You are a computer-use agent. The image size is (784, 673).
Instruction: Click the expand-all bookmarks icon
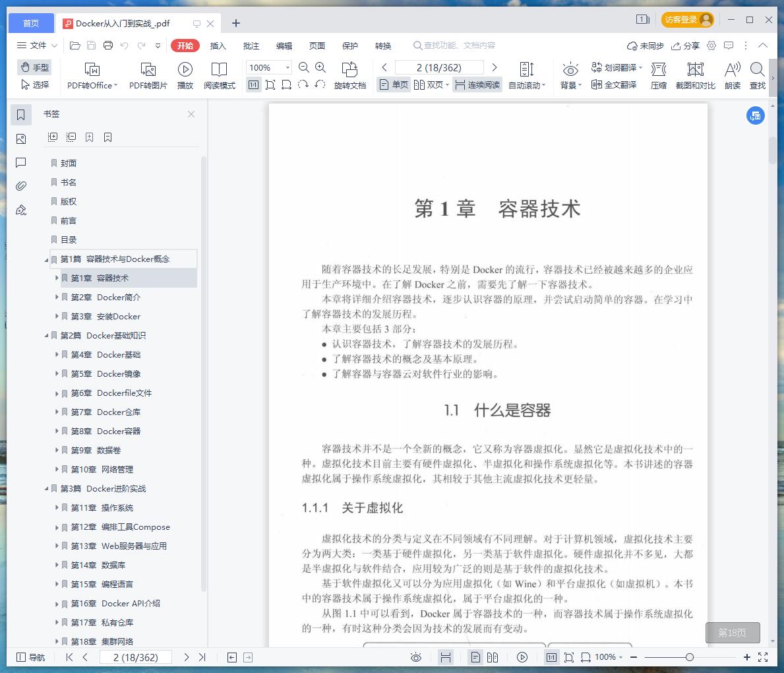click(x=53, y=137)
